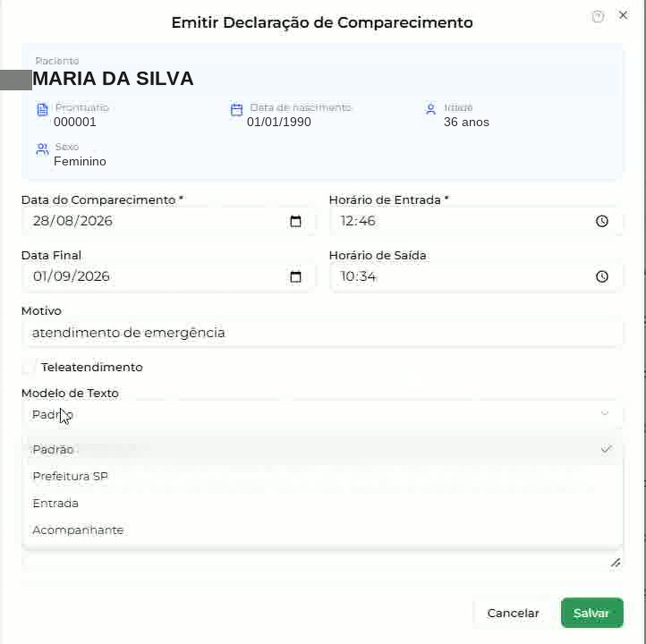
Task: Select Acompanhante from the model list
Action: point(322,530)
